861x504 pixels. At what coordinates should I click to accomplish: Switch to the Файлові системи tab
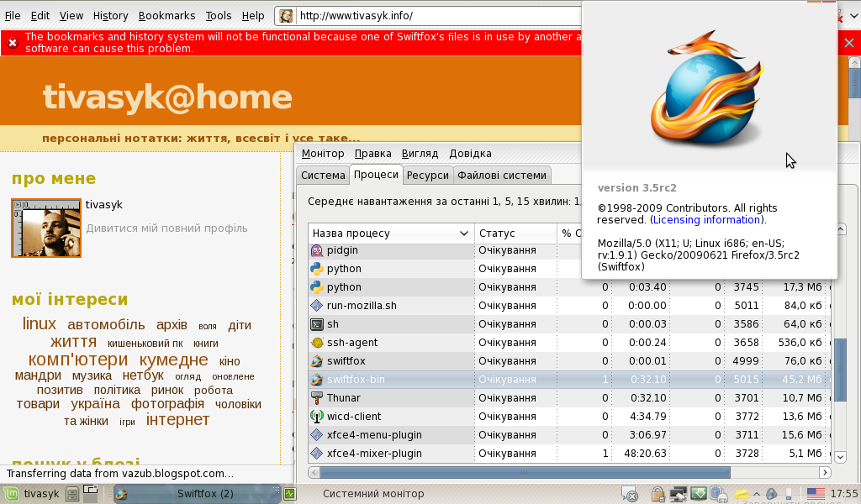(502, 176)
